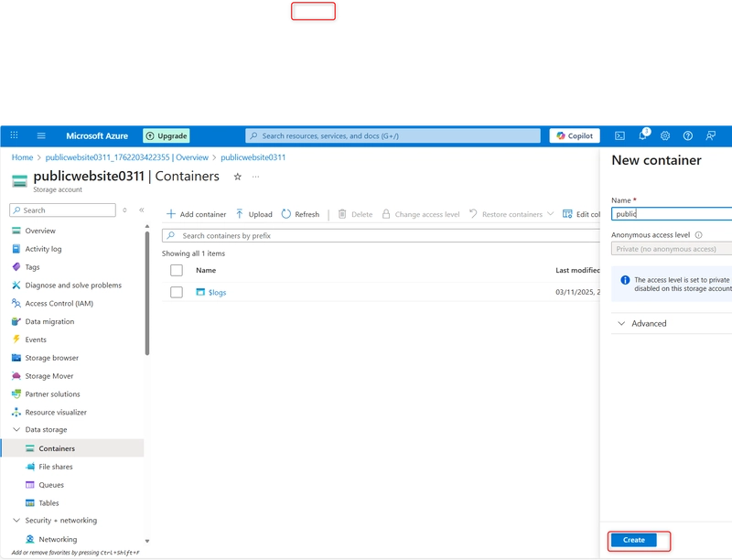This screenshot has width=732, height=560.
Task: Open Cloud Shell from the top bar
Action: (x=619, y=135)
